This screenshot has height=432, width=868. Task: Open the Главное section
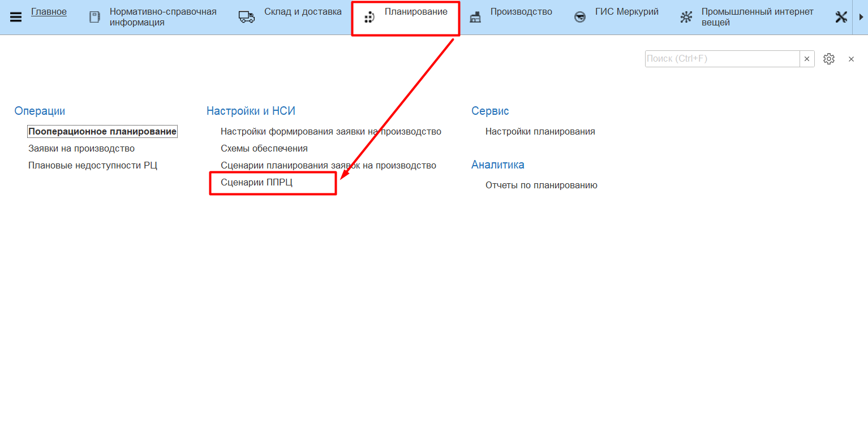point(49,12)
